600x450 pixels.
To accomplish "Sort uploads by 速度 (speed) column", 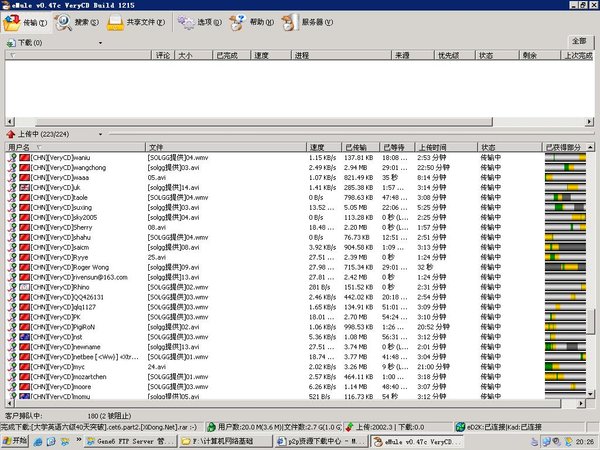I will click(323, 147).
